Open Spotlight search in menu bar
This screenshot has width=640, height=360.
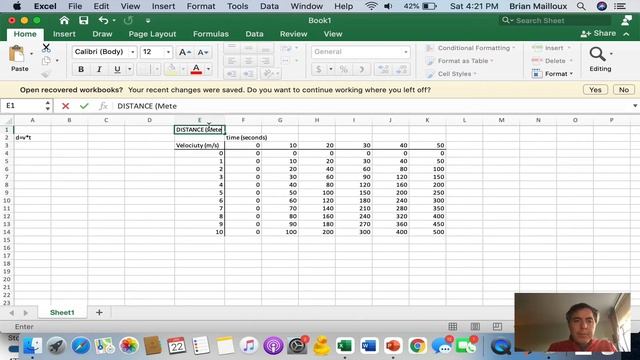[581, 7]
